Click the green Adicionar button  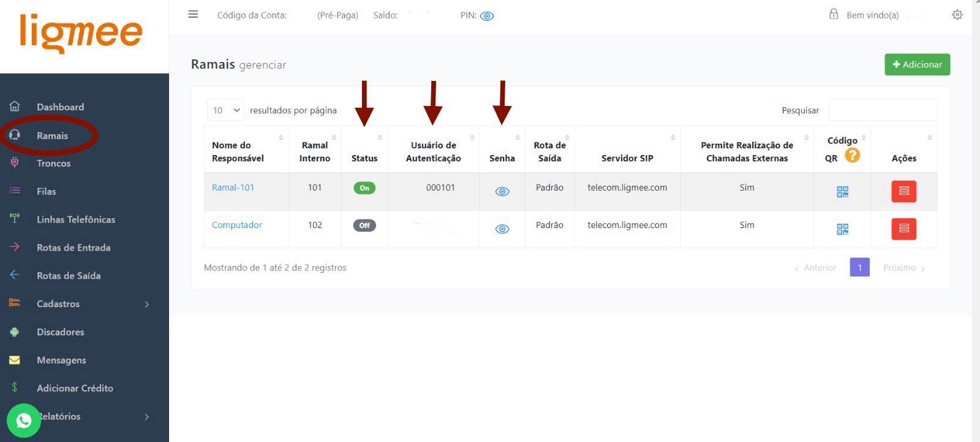click(917, 64)
